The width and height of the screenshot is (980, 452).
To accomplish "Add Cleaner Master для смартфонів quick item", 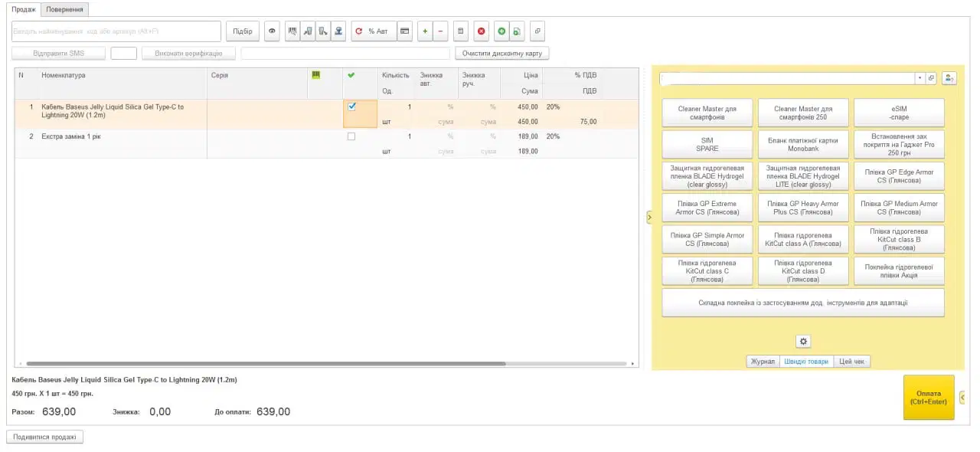I will (x=707, y=113).
